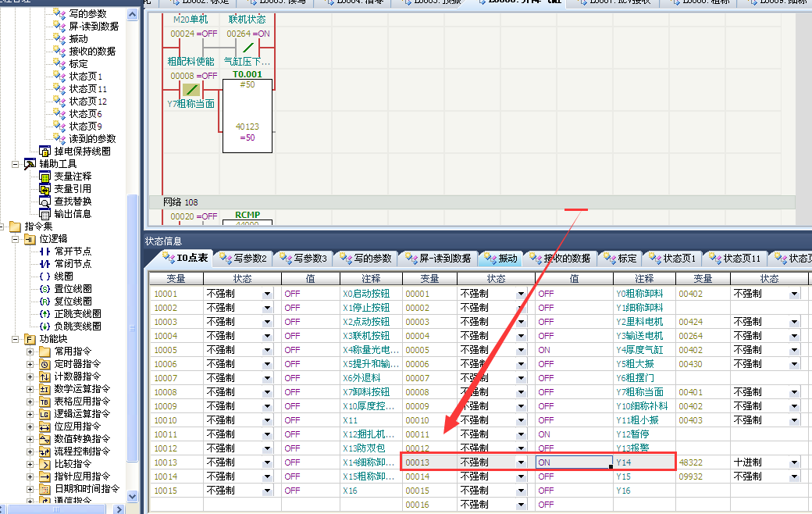Open the 输出信息 icon
The width and height of the screenshot is (812, 514).
coord(45,213)
